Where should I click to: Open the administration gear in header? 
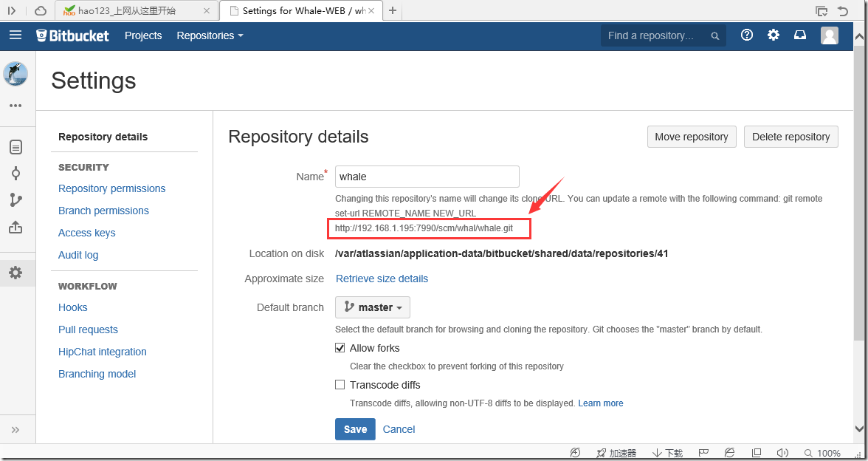774,35
